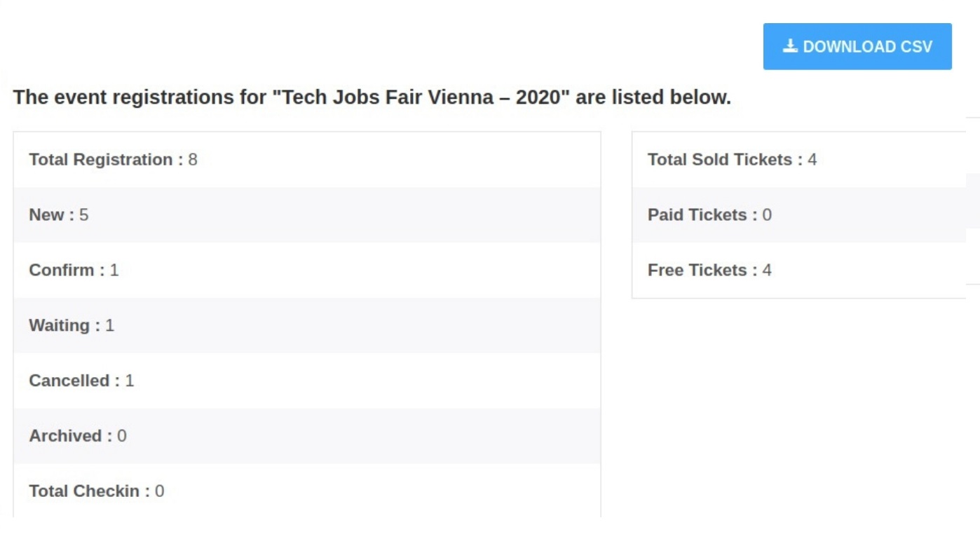The image size is (980, 539).
Task: Click the Waiting status row
Action: coord(307,326)
